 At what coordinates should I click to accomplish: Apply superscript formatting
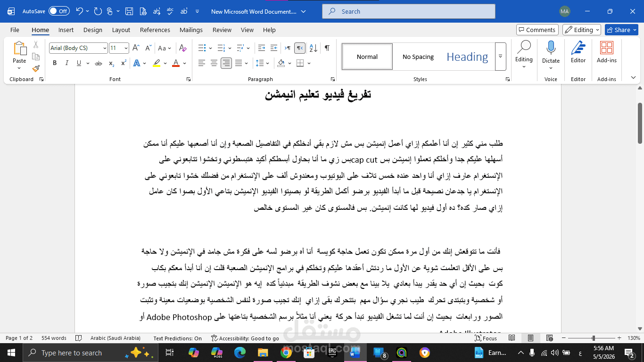(x=124, y=63)
